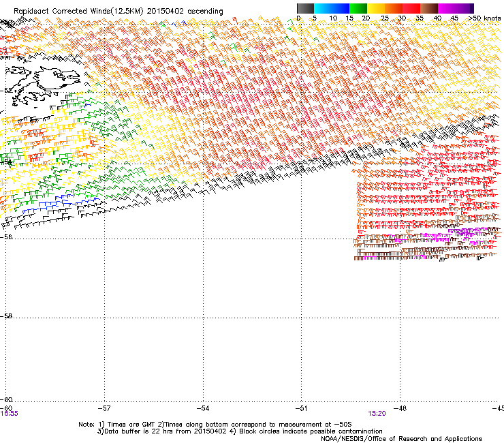Click the date '20150402 ascending' in the title
The width and height of the screenshot is (504, 443).
click(x=185, y=11)
